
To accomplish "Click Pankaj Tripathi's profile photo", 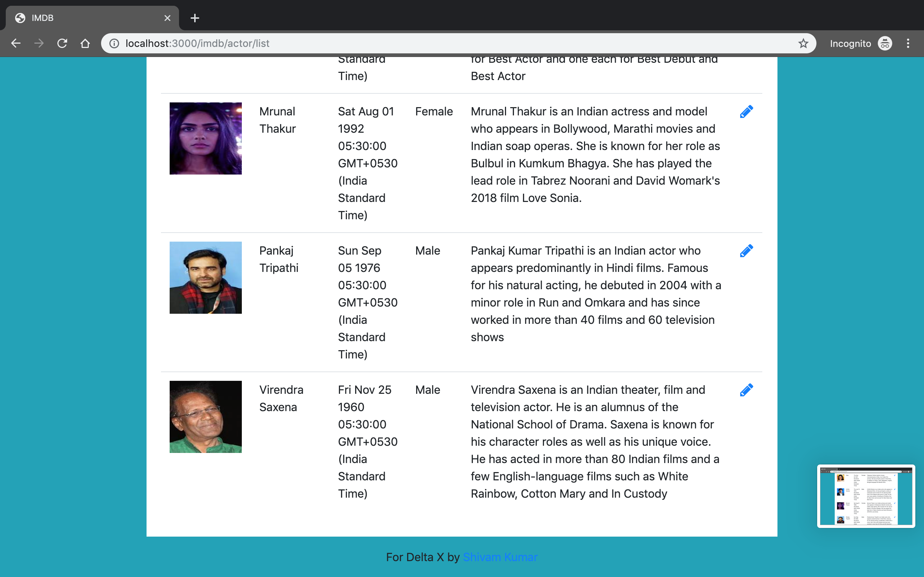I will (205, 277).
